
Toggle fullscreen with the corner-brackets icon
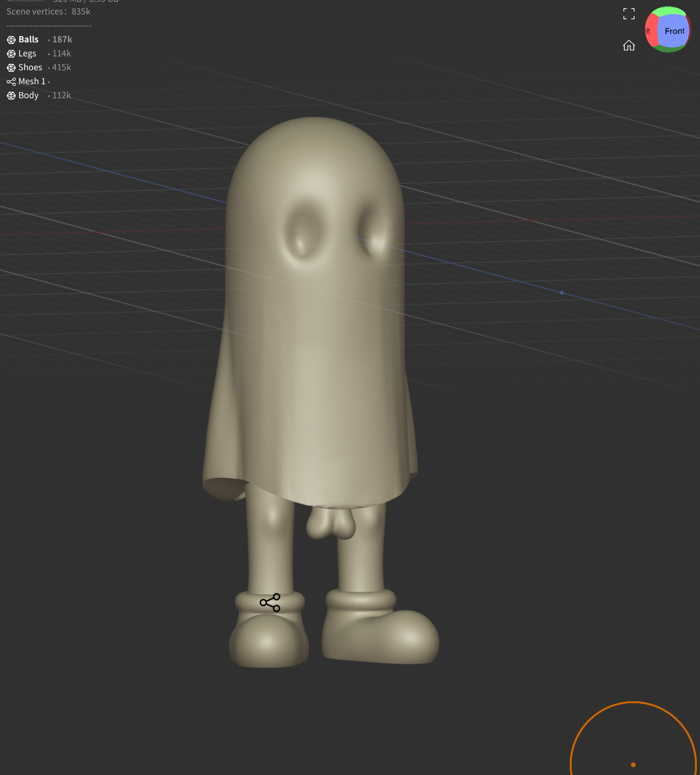[629, 14]
